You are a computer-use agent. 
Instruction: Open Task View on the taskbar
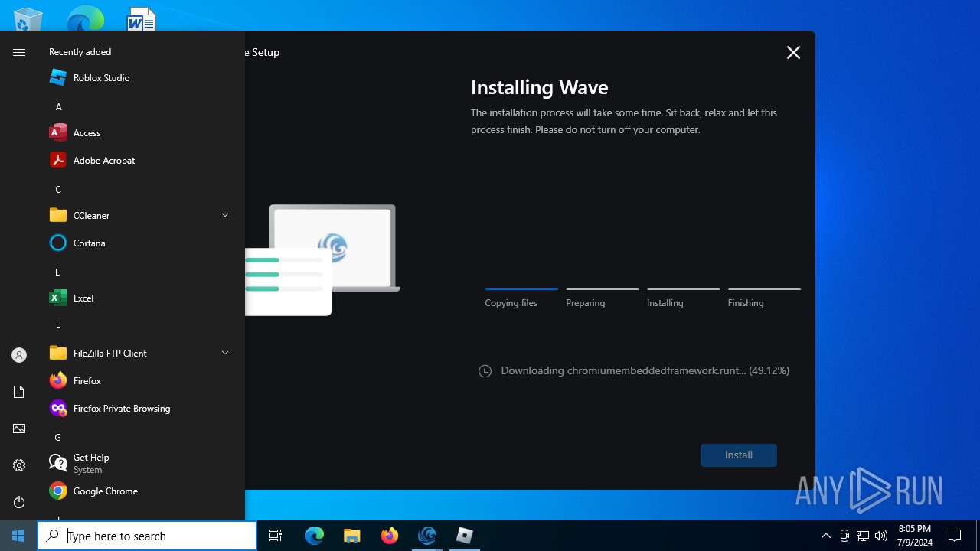click(276, 536)
